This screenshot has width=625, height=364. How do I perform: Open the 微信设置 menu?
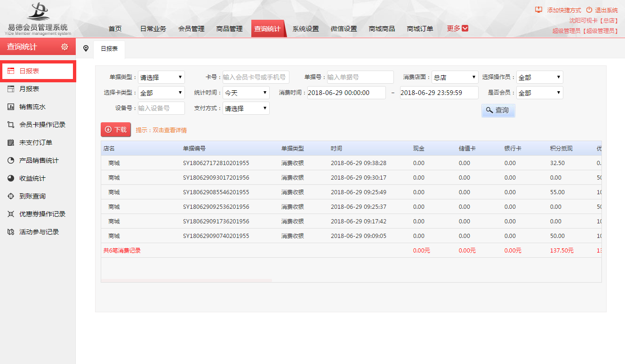(x=344, y=29)
